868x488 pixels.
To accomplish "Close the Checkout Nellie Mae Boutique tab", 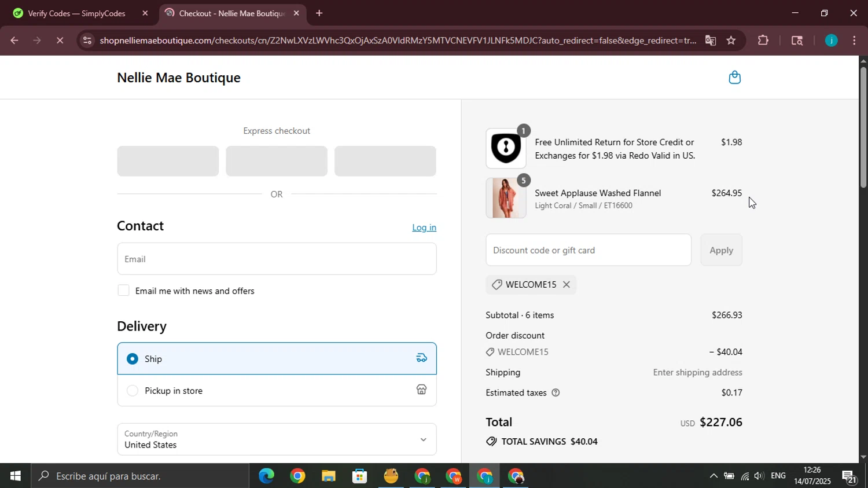I will click(296, 13).
